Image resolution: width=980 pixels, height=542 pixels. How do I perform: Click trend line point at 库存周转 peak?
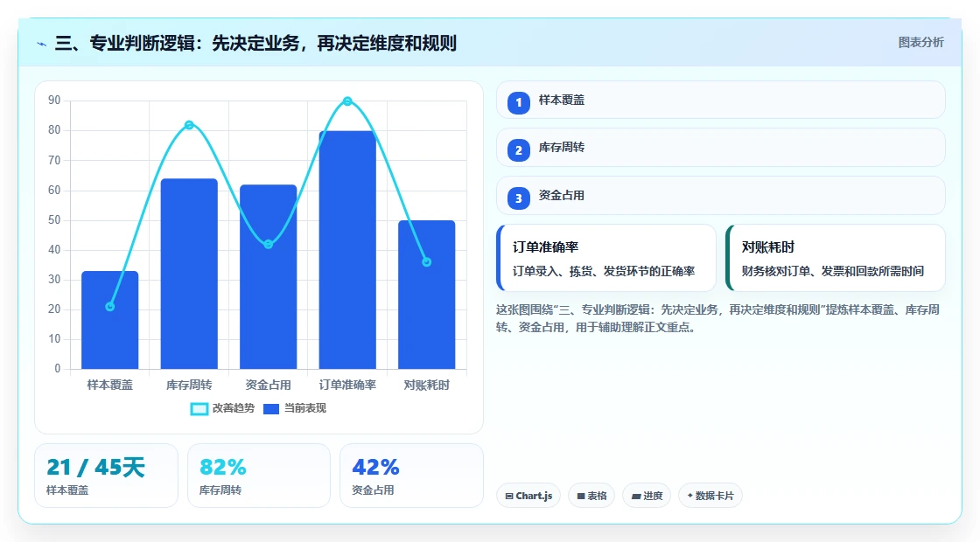coord(189,125)
